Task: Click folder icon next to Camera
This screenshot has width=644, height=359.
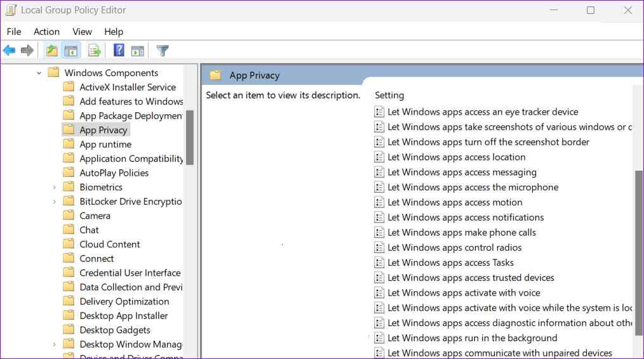Action: [x=69, y=215]
